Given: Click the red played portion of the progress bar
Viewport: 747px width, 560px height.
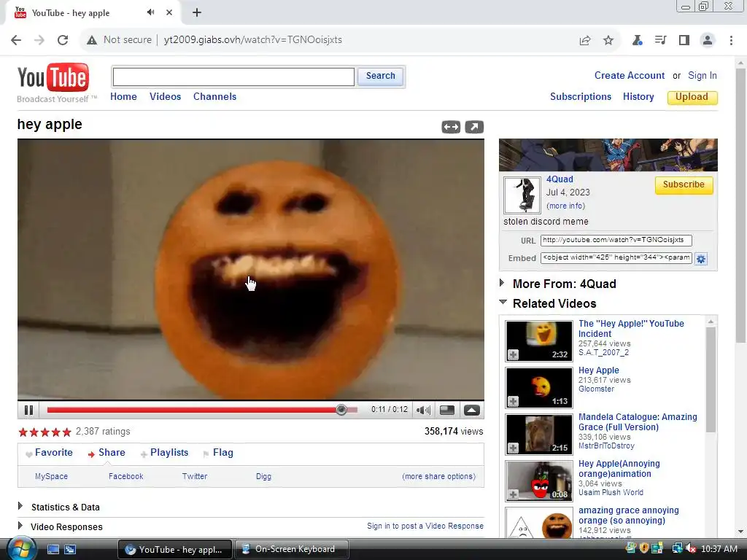Looking at the screenshot, I should (192, 410).
